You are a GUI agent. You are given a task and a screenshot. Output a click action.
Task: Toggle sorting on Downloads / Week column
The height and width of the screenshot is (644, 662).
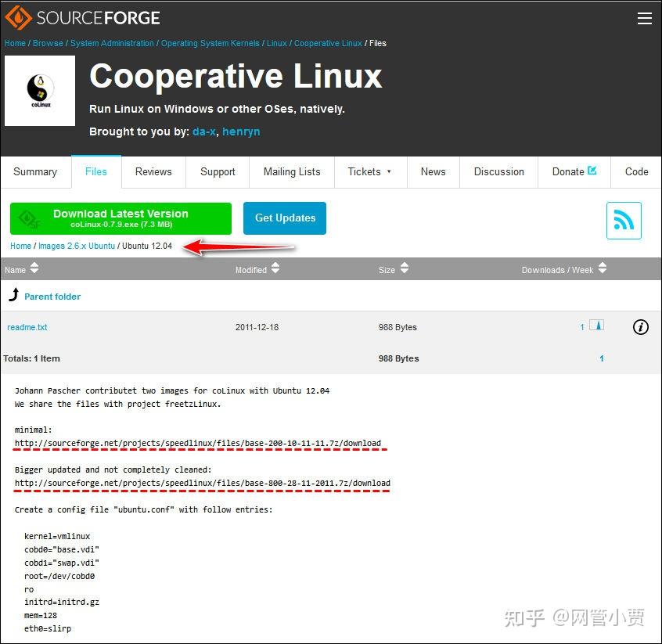click(x=601, y=268)
